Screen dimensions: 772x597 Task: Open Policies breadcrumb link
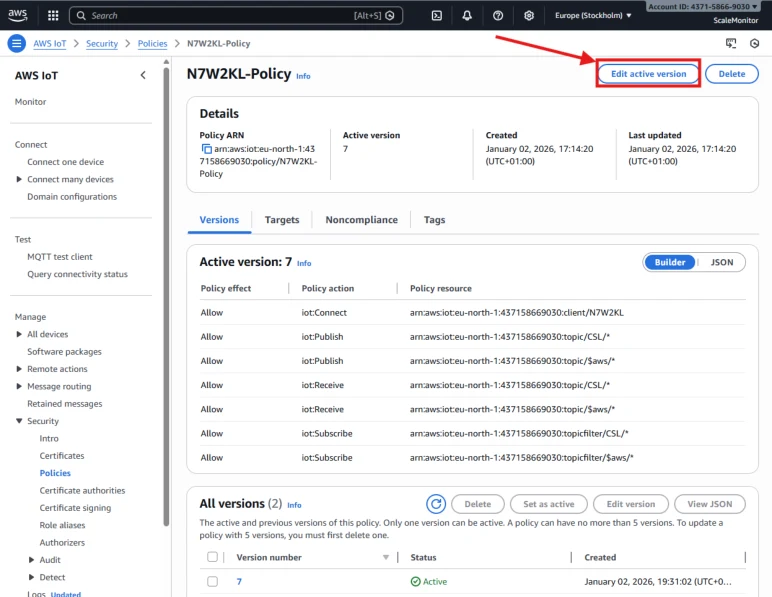coord(153,43)
